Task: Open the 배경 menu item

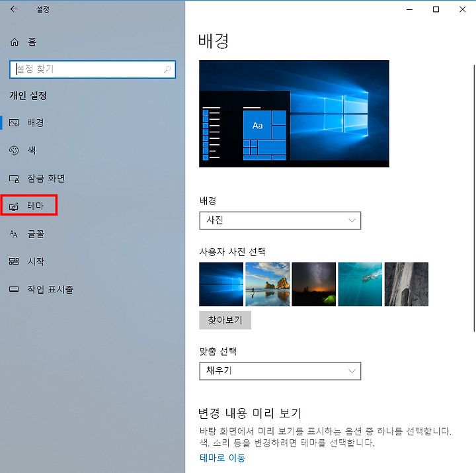Action: click(x=93, y=123)
